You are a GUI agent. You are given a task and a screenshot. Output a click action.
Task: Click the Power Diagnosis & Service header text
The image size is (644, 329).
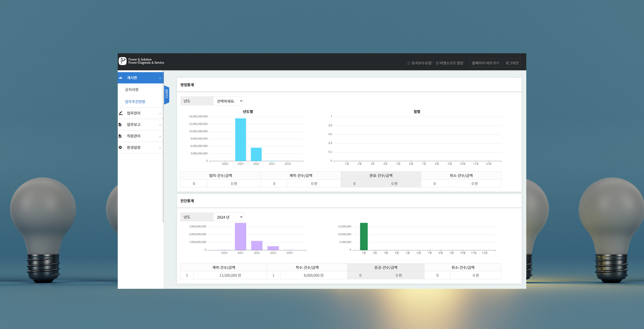tap(146, 63)
